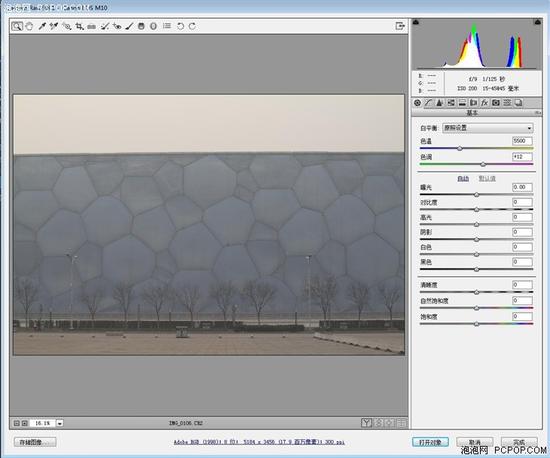550x458 pixels.
Task: Switch to the Tone Curve tab
Action: click(428, 103)
